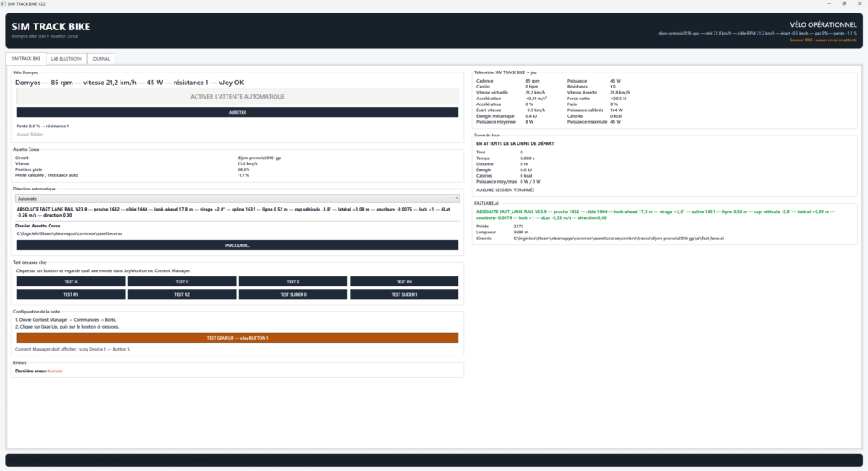868x471 pixels.
Task: Click orange 'Serveur BIKE' message in header
Action: click(823, 40)
